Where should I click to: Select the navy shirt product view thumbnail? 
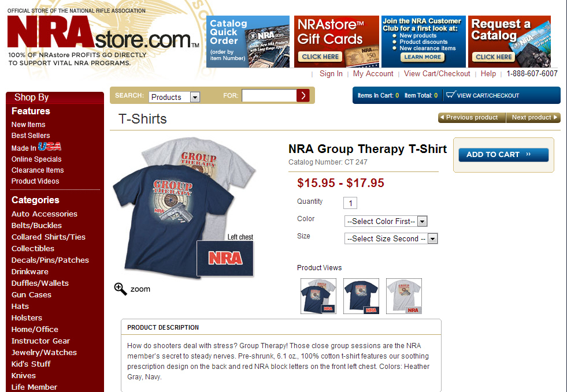361,296
